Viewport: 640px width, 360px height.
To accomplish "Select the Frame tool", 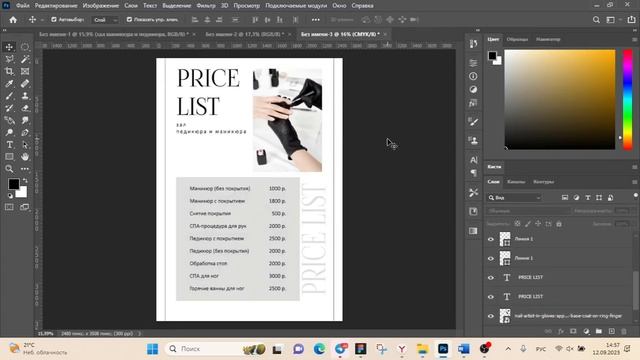I will pos(25,71).
